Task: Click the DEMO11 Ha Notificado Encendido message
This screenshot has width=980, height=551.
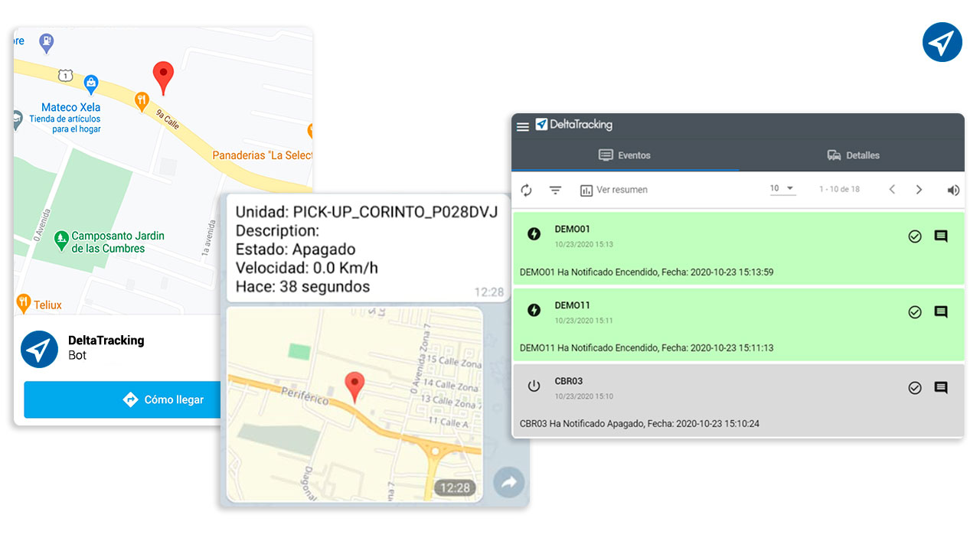Action: pos(646,347)
